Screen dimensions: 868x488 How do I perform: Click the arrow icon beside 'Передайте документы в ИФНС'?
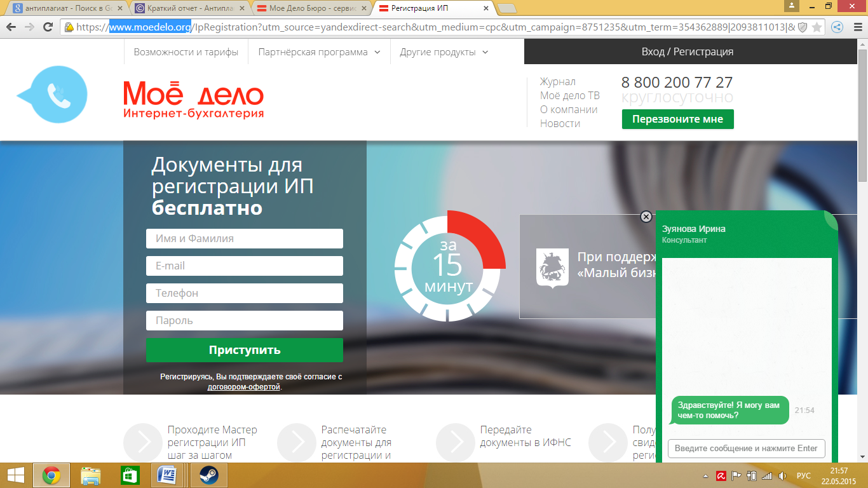click(456, 442)
